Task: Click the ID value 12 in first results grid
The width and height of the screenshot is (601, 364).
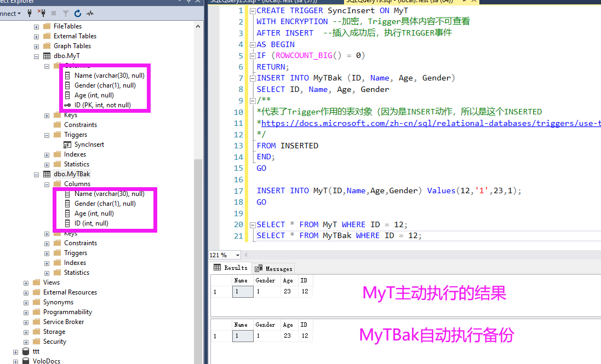Action: (x=305, y=291)
